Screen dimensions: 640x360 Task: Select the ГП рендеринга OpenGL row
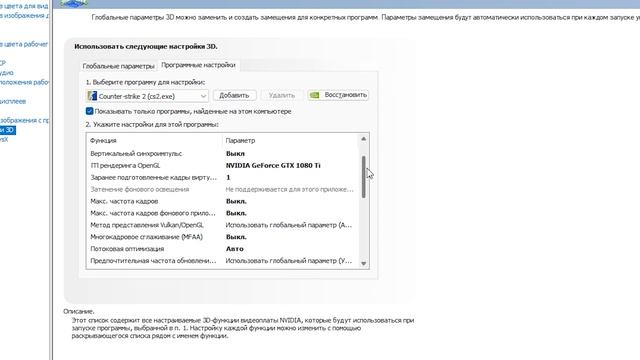click(x=222, y=165)
